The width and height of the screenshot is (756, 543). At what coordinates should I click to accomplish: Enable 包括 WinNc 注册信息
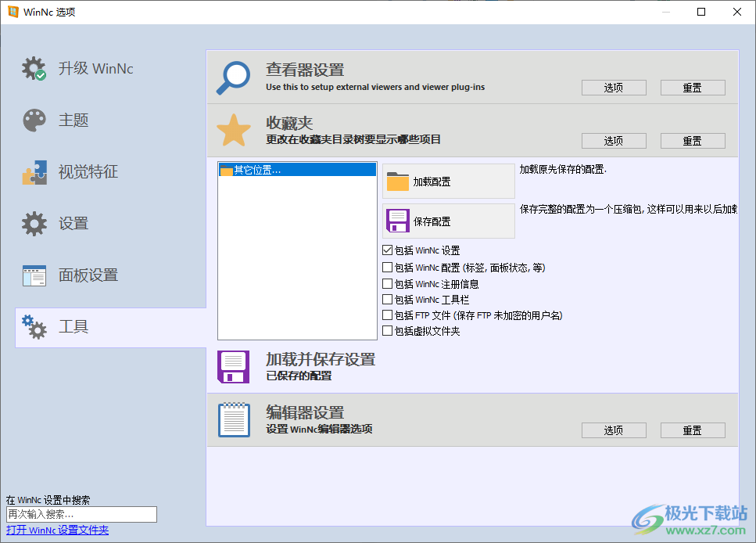pos(387,284)
